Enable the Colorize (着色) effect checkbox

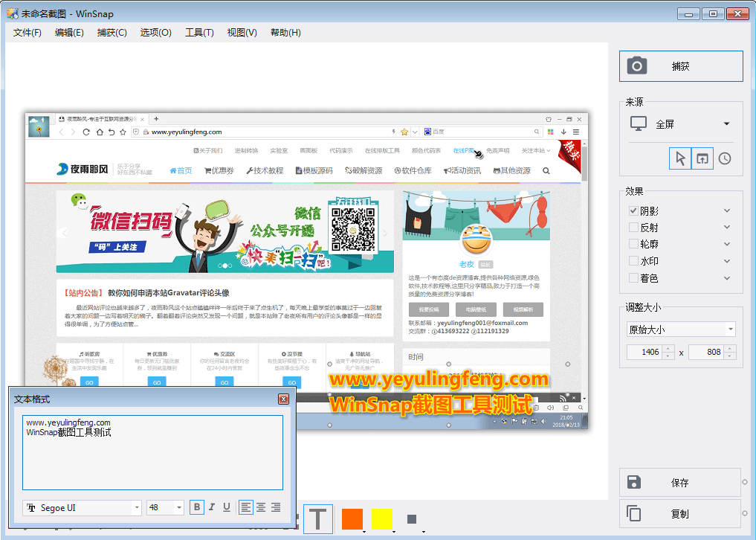(x=633, y=278)
